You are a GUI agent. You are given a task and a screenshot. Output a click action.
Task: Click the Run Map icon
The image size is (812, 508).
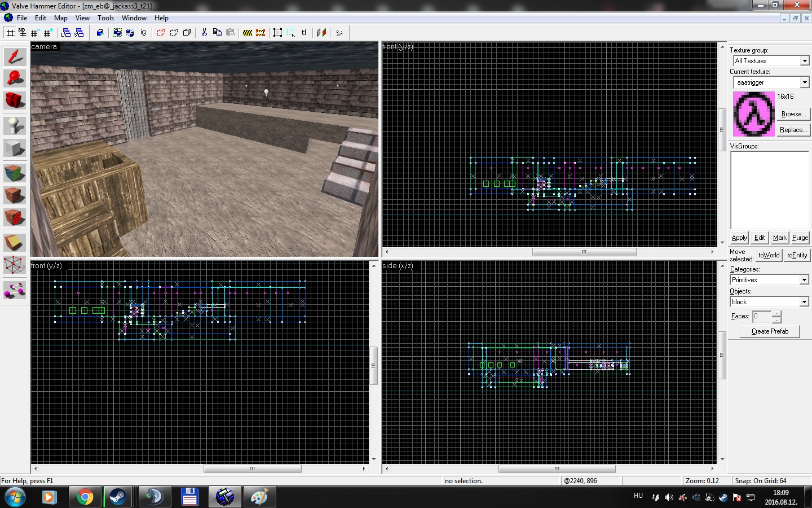pos(339,33)
